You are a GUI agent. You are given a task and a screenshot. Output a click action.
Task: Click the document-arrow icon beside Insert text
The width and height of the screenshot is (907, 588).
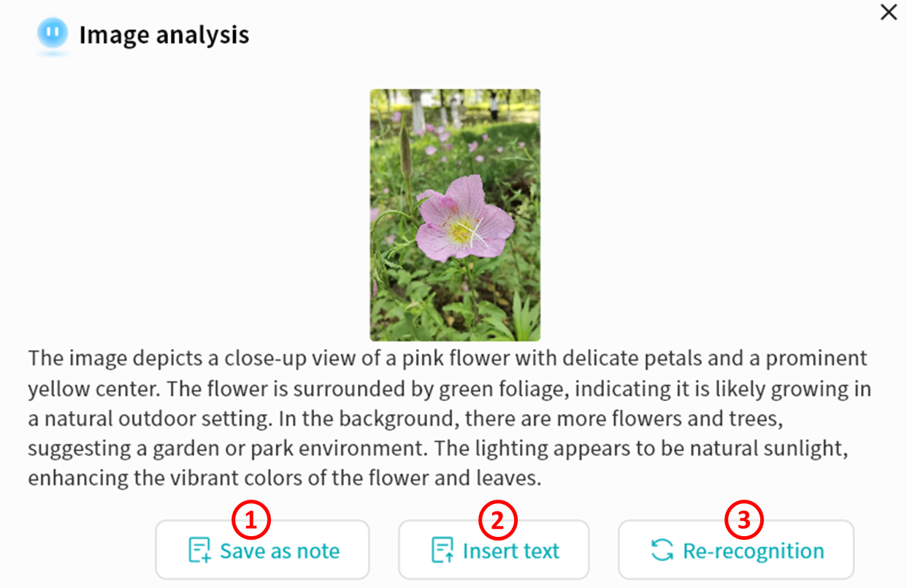click(x=443, y=551)
